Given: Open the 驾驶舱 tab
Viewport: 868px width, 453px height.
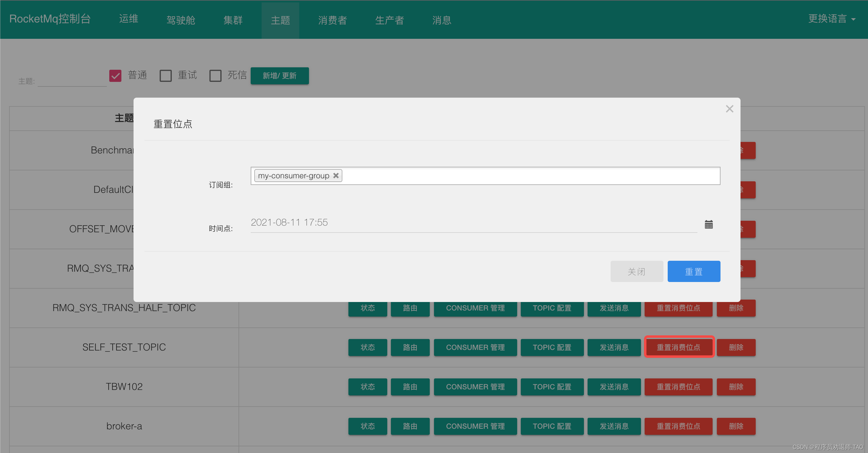Looking at the screenshot, I should pyautogui.click(x=181, y=20).
